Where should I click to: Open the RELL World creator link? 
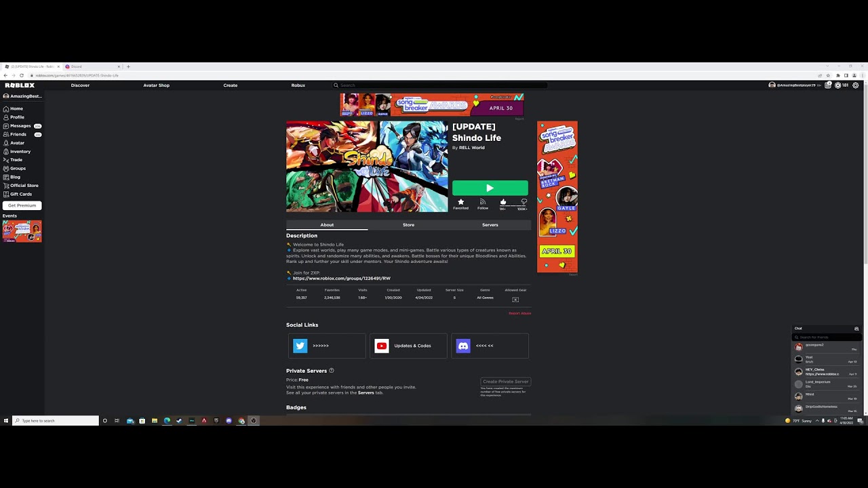(471, 148)
